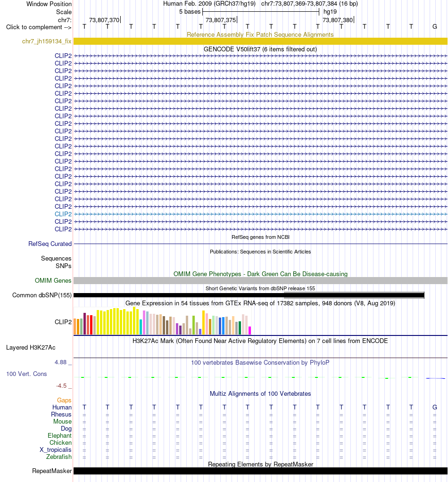Click the blue PhyloP bar under the G base
448x482 pixels.
(435, 378)
